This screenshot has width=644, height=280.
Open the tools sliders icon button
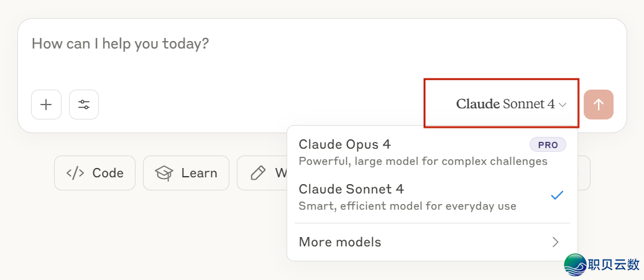(84, 105)
